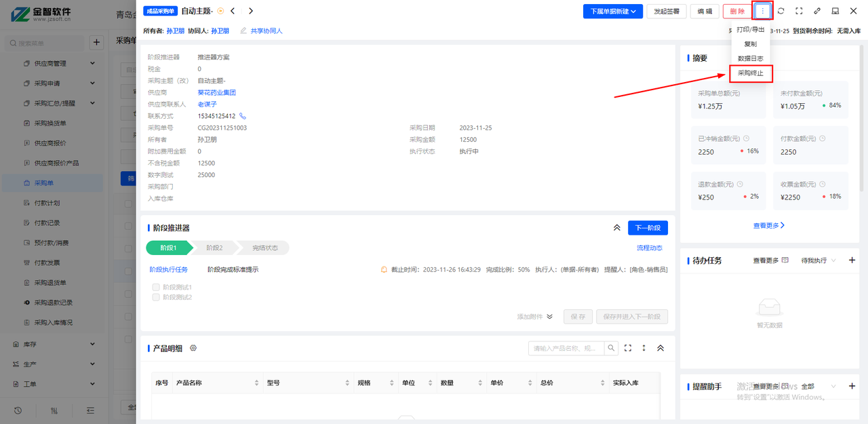
Task: Click clock icon beside 收票金额
Action: pyautogui.click(x=823, y=184)
